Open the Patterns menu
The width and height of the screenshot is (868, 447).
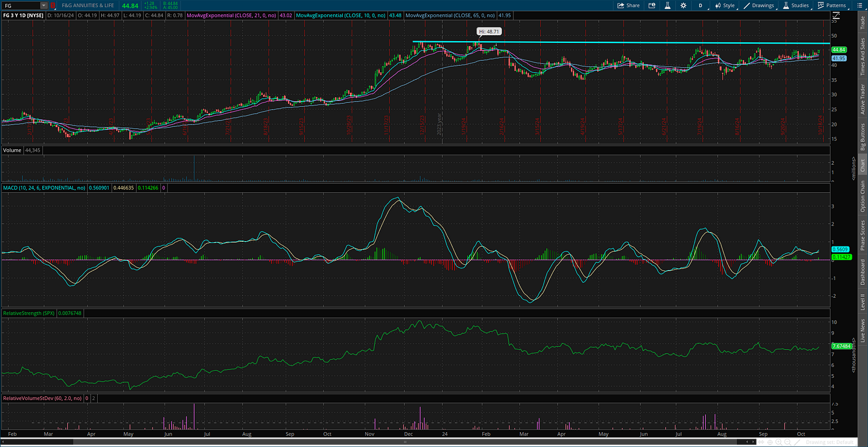pyautogui.click(x=831, y=5)
